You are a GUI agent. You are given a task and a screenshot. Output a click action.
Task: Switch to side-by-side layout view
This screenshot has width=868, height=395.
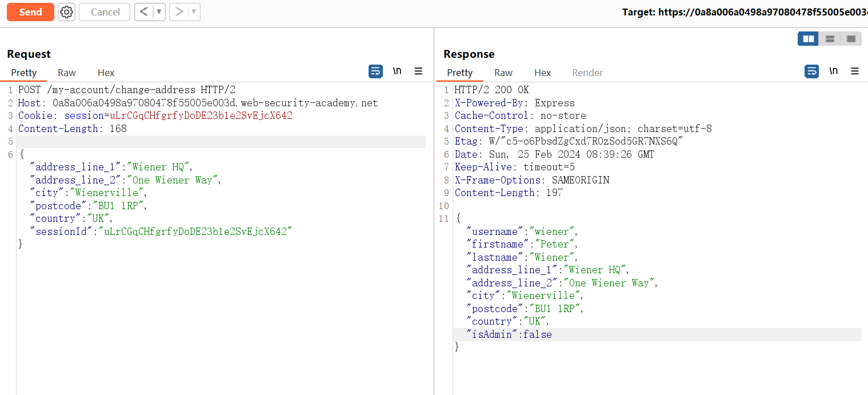[808, 39]
